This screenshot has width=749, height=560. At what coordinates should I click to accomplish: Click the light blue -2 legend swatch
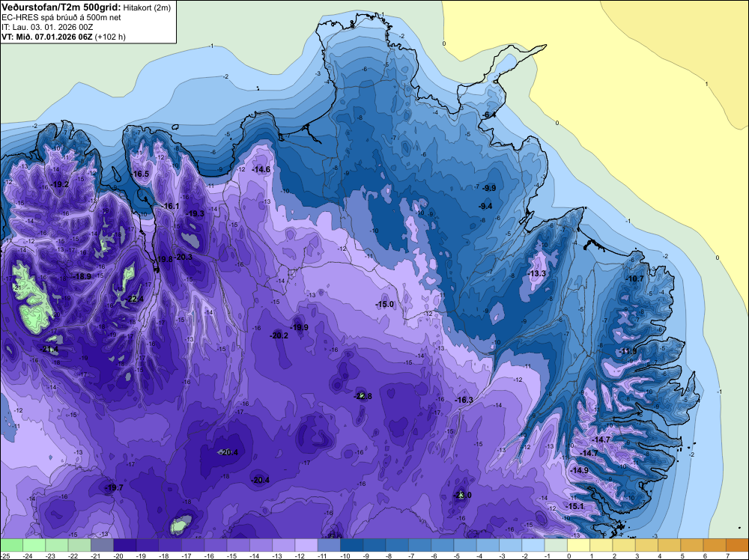[x=533, y=545]
